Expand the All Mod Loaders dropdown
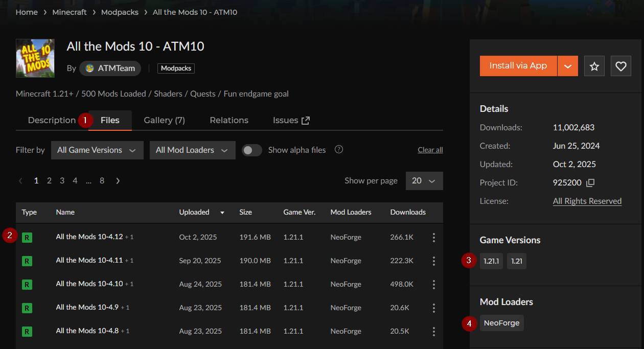Image resolution: width=644 pixels, height=349 pixels. pos(192,150)
